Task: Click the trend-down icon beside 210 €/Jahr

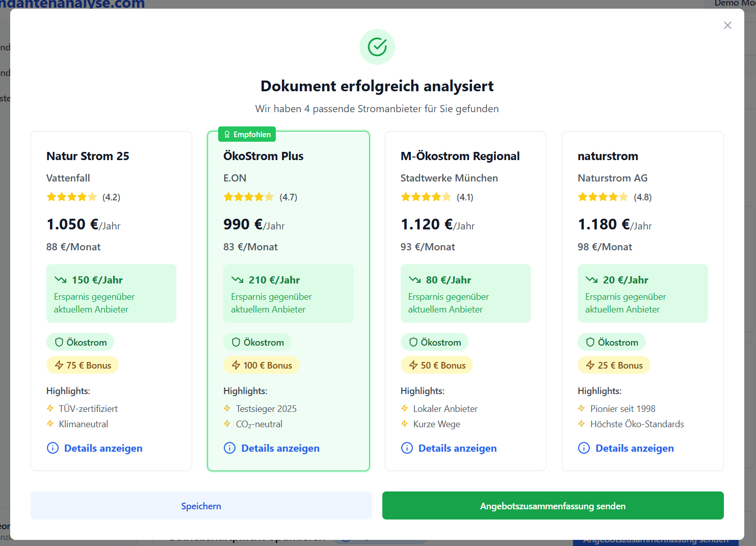Action: [x=237, y=279]
